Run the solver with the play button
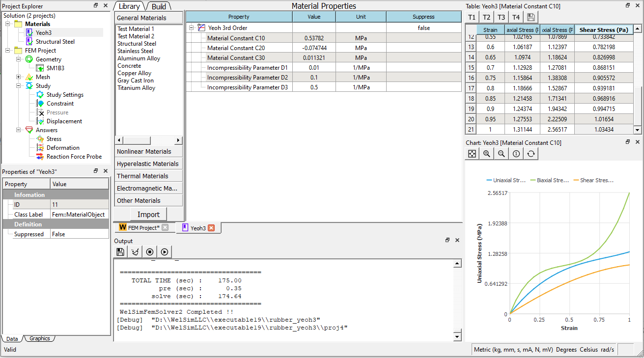 pos(165,252)
